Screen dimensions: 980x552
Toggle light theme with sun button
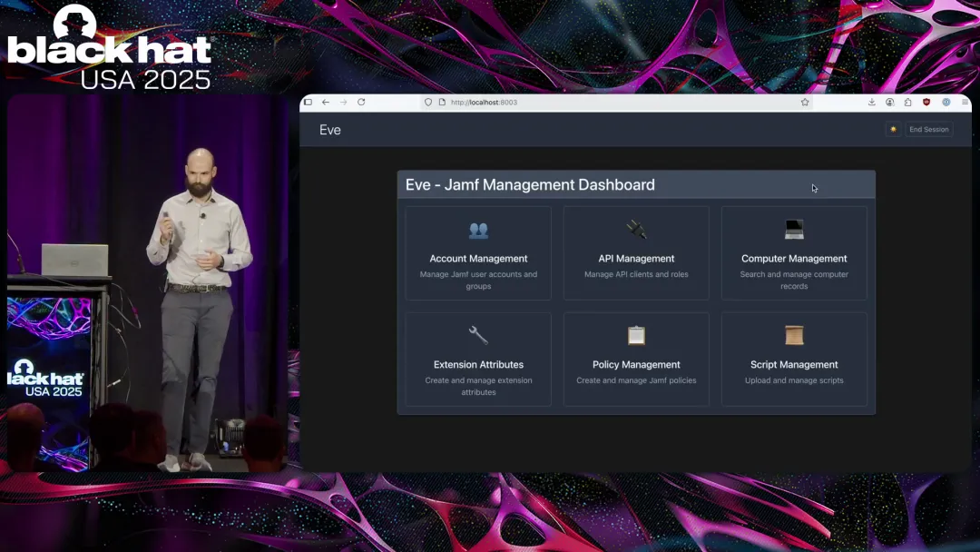[893, 130]
